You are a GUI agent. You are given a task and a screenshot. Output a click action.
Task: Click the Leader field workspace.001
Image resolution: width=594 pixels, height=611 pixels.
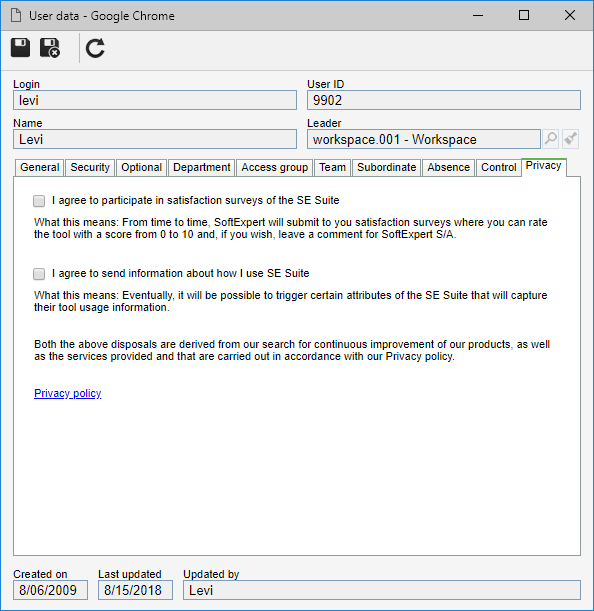[424, 139]
